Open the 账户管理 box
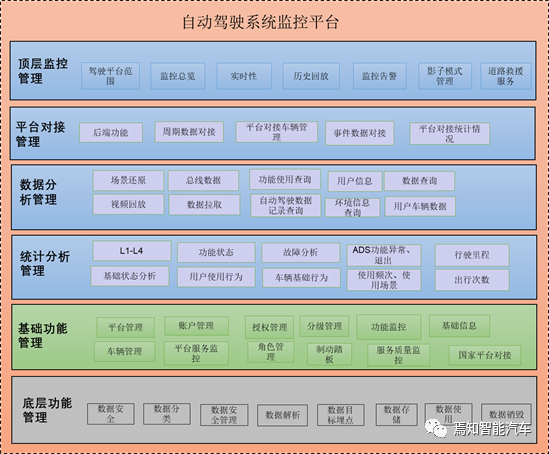 click(x=196, y=326)
